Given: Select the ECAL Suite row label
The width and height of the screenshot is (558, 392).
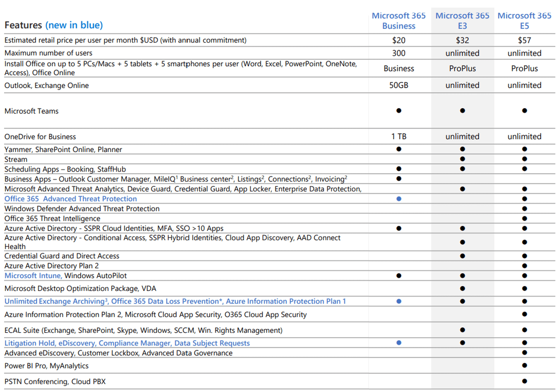Looking at the screenshot, I should [143, 331].
